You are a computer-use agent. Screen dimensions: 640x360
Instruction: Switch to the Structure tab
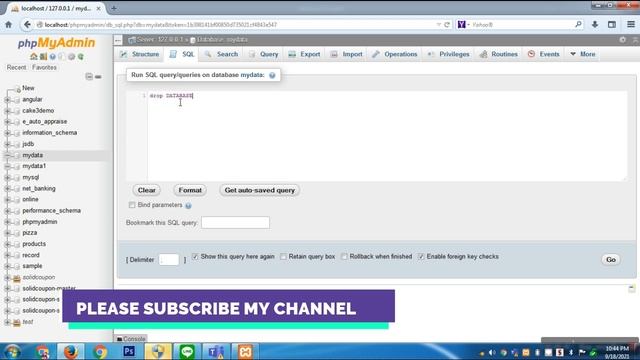coord(140,54)
